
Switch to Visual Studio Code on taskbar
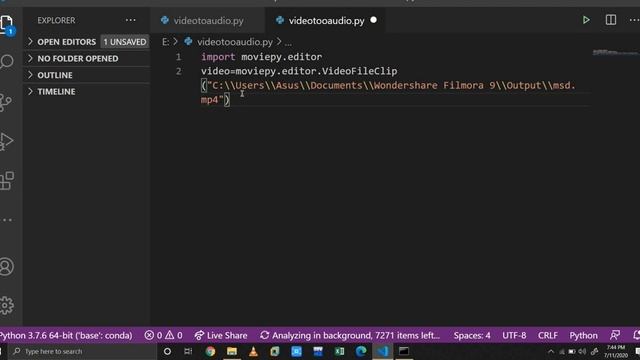coord(382,351)
